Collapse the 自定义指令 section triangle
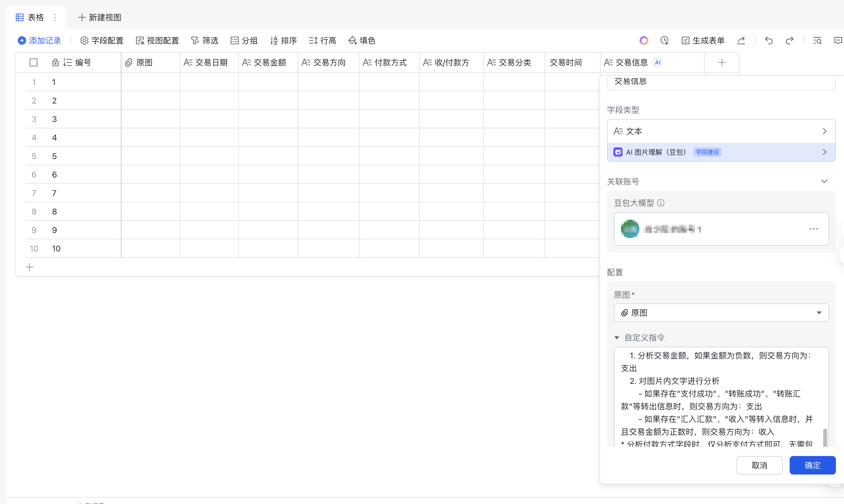Screen dimensions: 844x504 617,338
